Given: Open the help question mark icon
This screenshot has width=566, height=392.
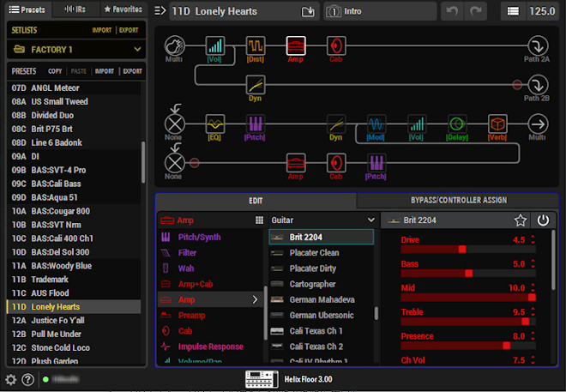Looking at the screenshot, I should [27, 379].
